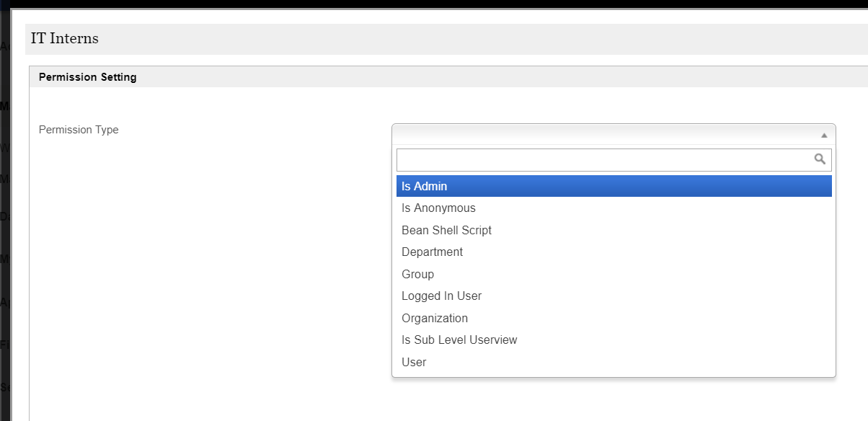Click the Permission Setting section header
This screenshot has width=868, height=421.
(87, 77)
